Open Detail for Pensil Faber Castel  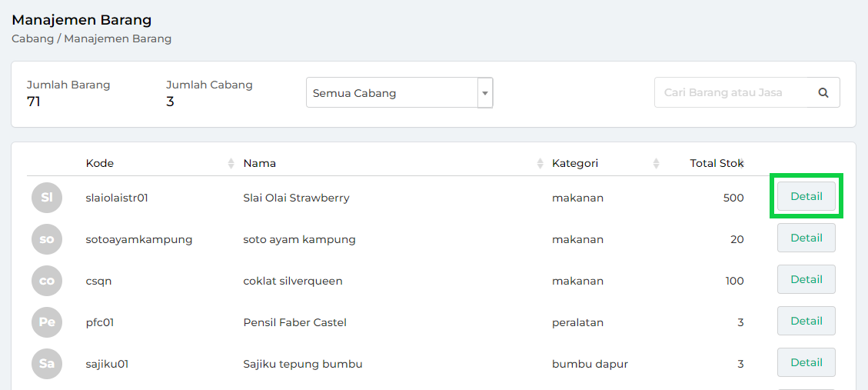tap(806, 321)
